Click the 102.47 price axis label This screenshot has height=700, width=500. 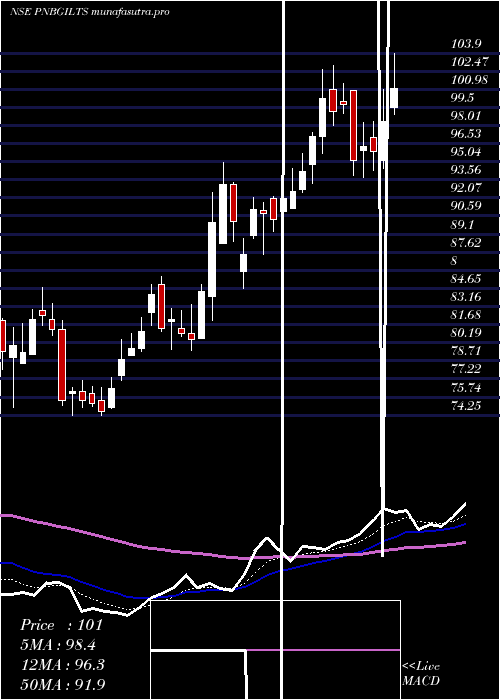(470, 62)
